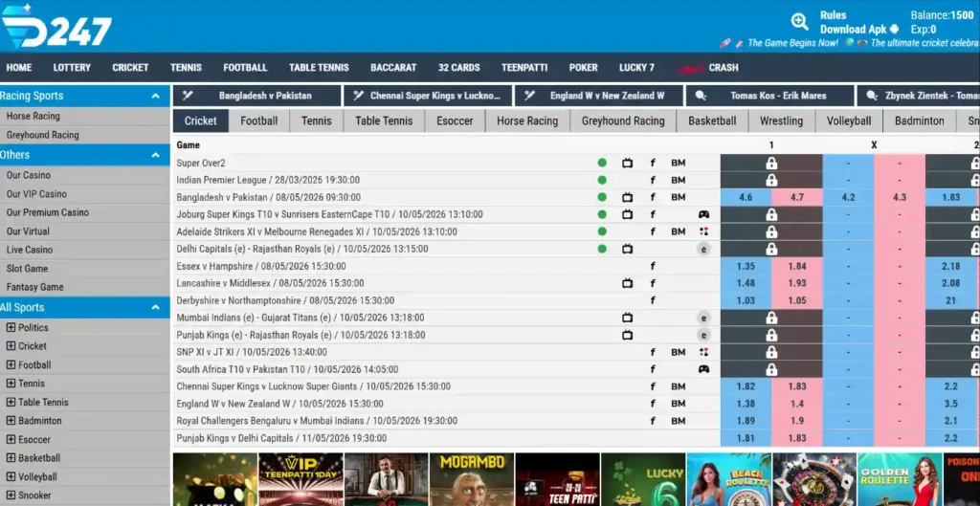
Task: Open Lancashire v Middlesex match row
Action: 270,283
